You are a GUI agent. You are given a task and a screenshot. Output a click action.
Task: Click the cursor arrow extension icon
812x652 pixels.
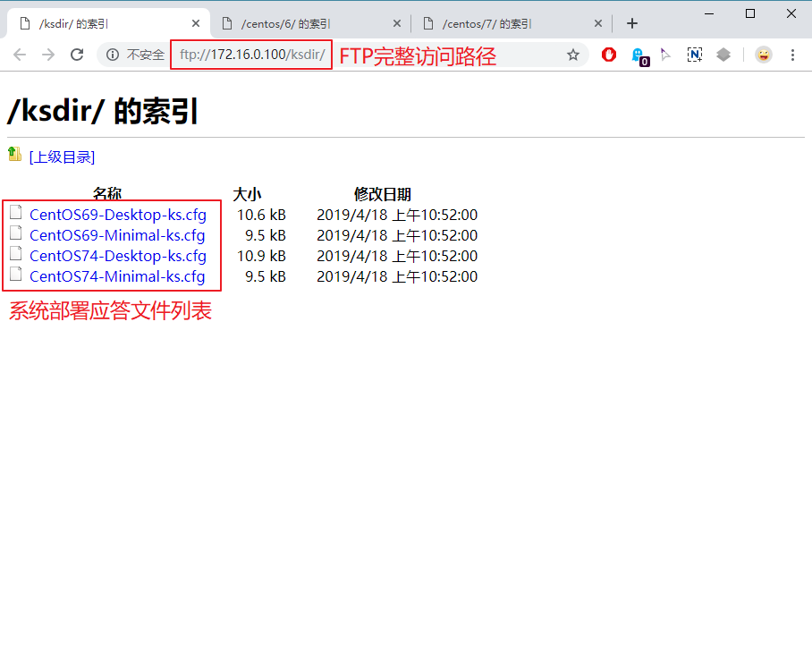pyautogui.click(x=666, y=55)
